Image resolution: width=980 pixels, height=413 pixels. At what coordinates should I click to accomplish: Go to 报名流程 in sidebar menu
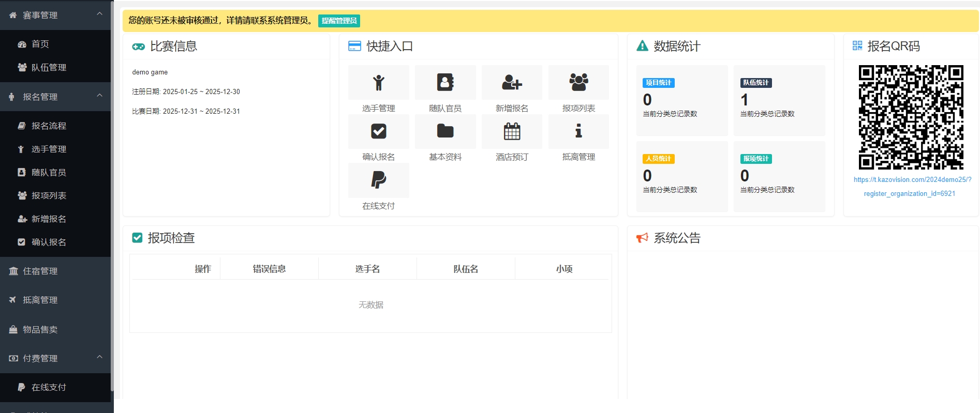[x=49, y=126]
